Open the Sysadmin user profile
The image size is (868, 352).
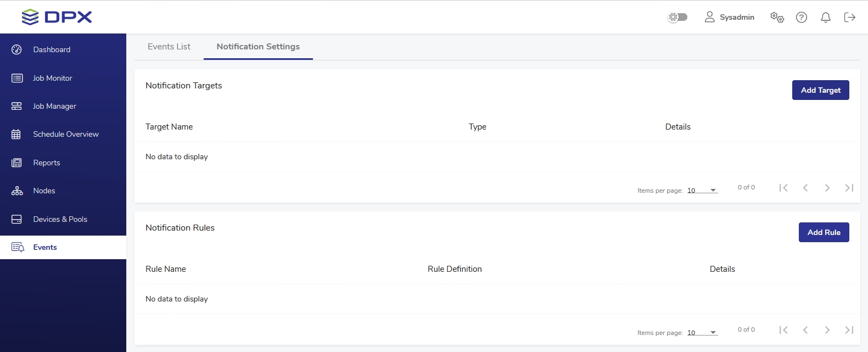729,17
